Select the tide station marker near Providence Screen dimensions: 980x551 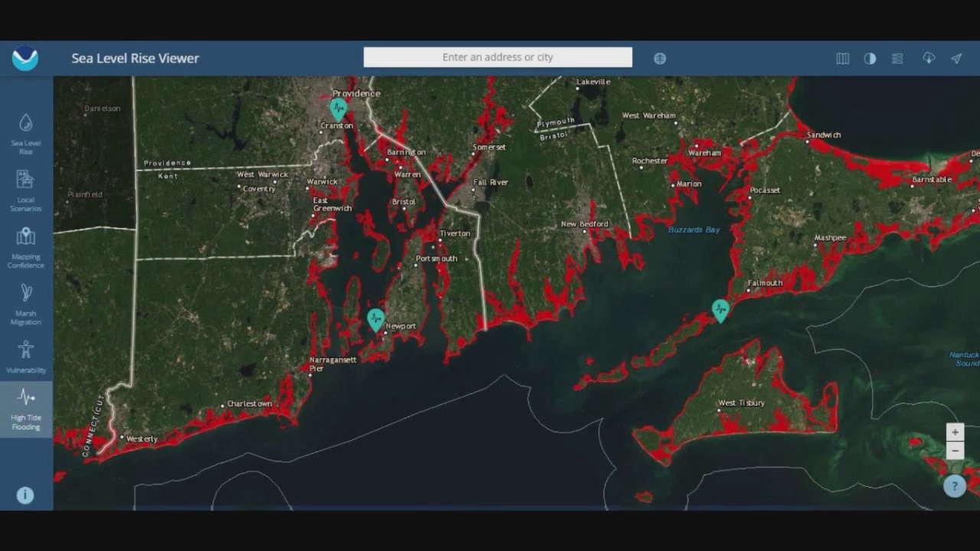[x=337, y=109]
